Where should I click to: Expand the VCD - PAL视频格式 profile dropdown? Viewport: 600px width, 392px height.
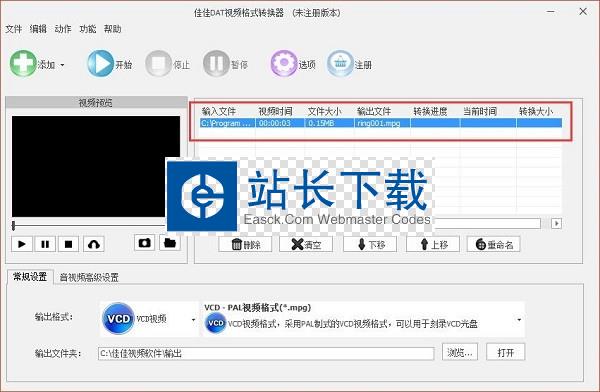pyautogui.click(x=519, y=319)
